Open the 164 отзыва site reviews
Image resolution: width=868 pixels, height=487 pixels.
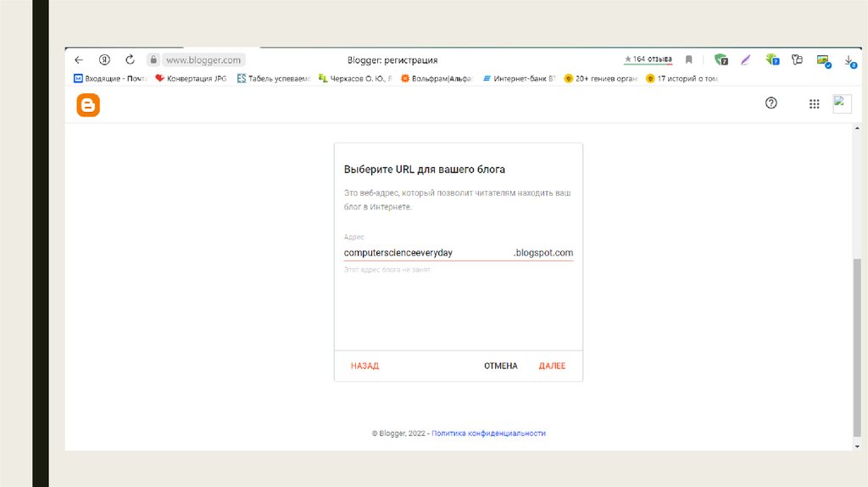(648, 59)
